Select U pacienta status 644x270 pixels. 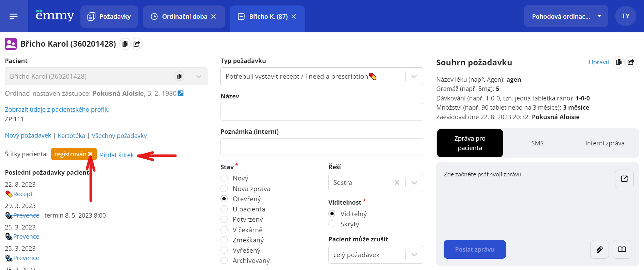tap(224, 209)
